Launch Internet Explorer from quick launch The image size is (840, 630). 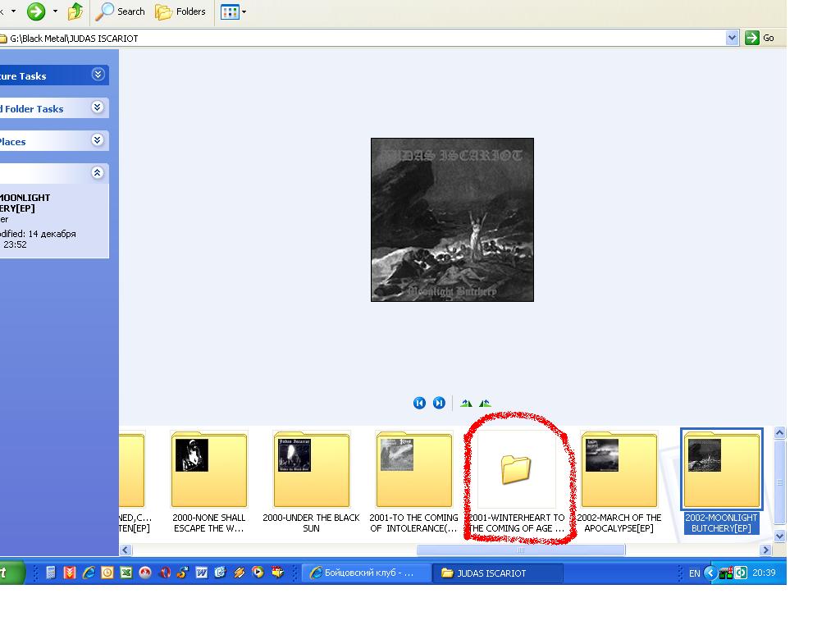pyautogui.click(x=89, y=573)
